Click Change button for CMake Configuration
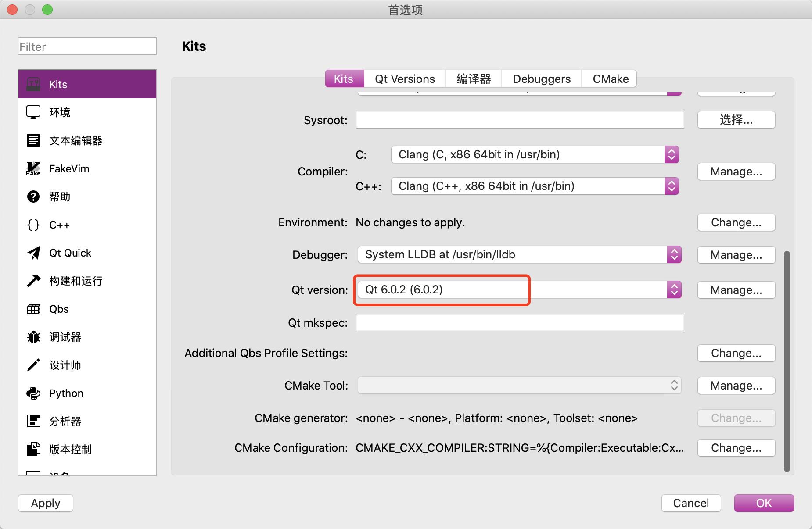 pyautogui.click(x=736, y=448)
